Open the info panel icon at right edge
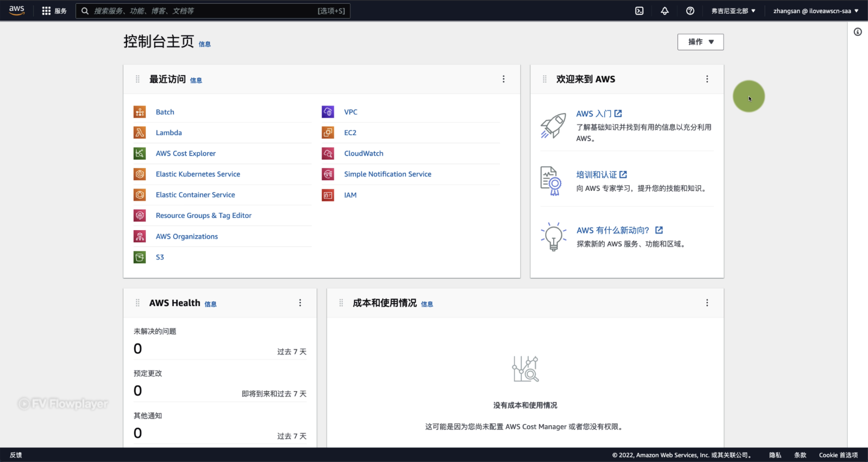Image resolution: width=868 pixels, height=462 pixels. click(x=857, y=32)
